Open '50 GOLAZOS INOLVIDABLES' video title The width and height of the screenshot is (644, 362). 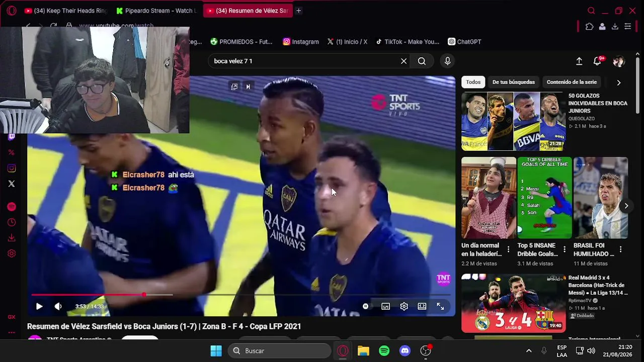[x=598, y=103]
